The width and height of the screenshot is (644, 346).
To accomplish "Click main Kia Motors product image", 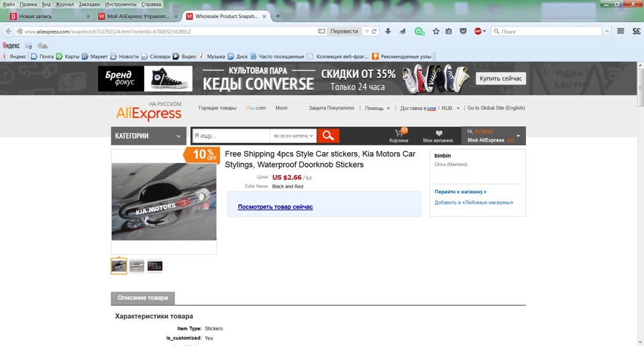I will coord(164,202).
